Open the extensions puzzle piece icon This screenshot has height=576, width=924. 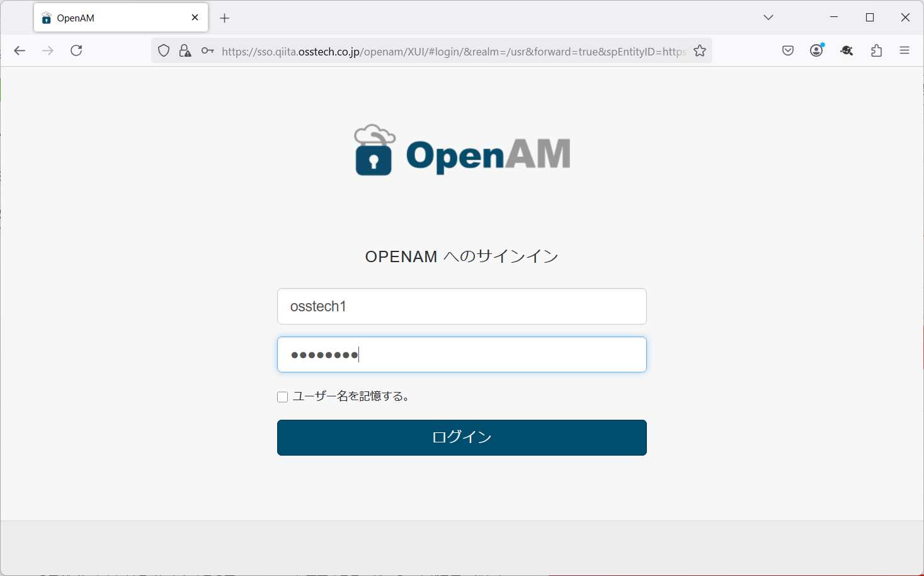pyautogui.click(x=876, y=50)
